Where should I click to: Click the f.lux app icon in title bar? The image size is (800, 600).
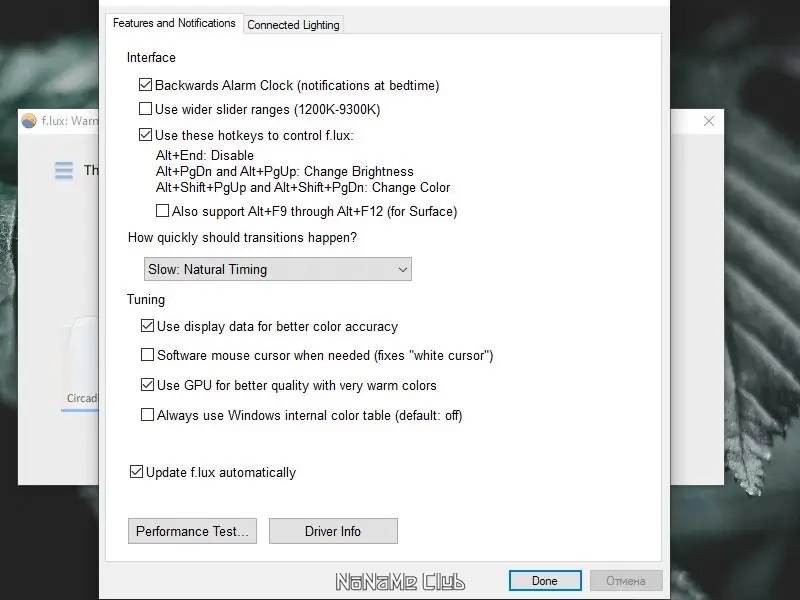pyautogui.click(x=29, y=121)
